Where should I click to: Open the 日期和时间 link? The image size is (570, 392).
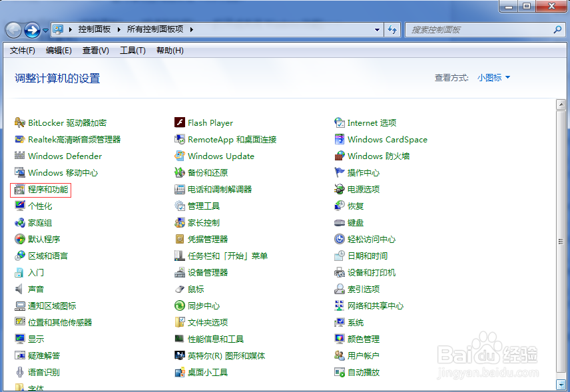(x=368, y=256)
